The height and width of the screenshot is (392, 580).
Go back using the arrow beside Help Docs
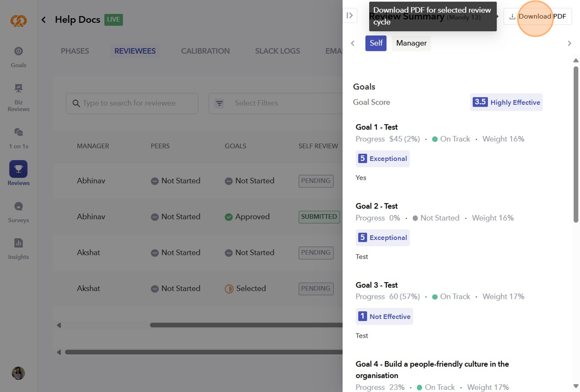[44, 20]
